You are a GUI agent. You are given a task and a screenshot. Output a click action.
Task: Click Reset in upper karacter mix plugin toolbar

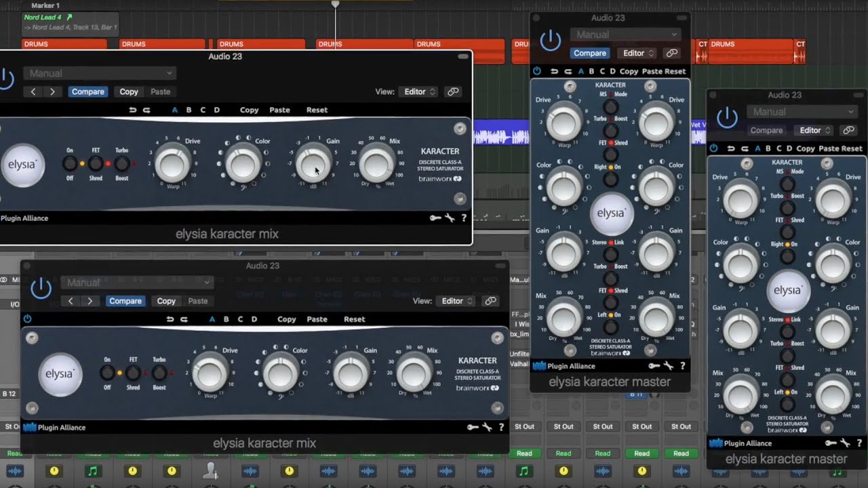(317, 110)
